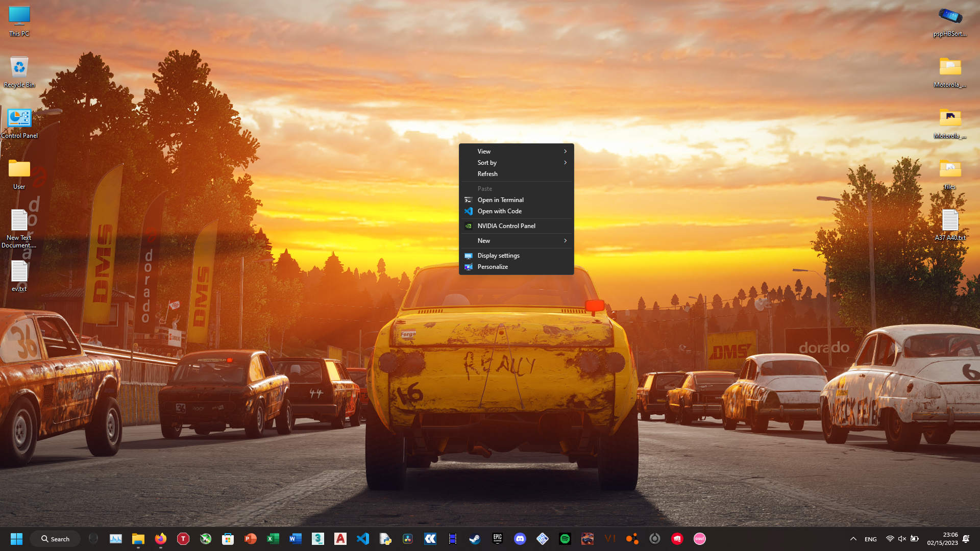Launch DaVinci Resolve from the taskbar

(x=408, y=539)
